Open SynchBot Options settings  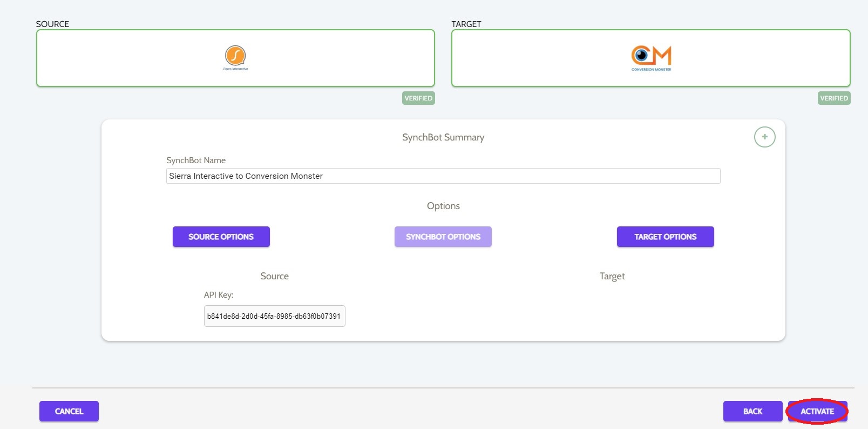[443, 236]
